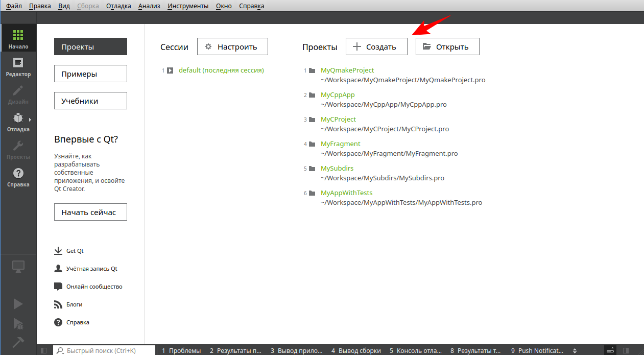Open the Вывод сборки output pane
This screenshot has height=355, width=644.
click(x=356, y=350)
